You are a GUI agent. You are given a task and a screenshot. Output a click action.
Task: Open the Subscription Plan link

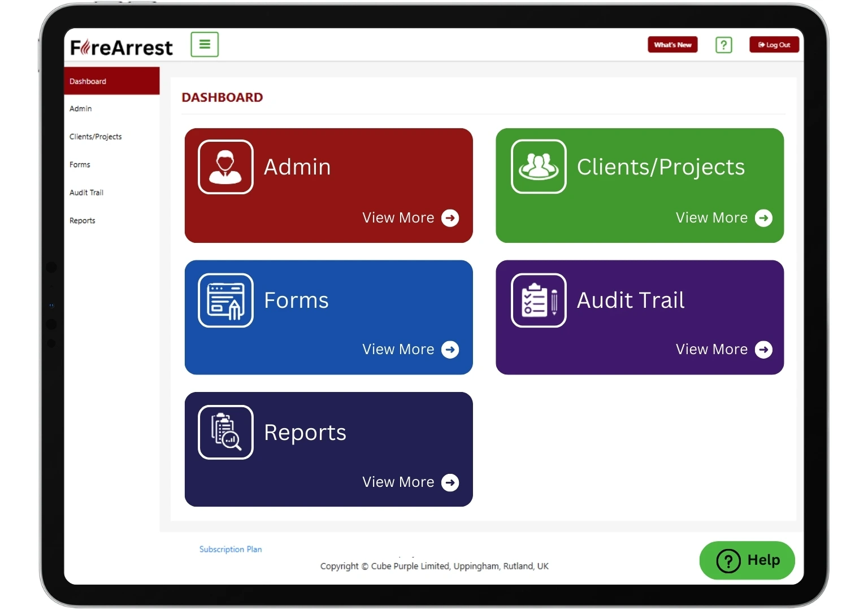231,549
